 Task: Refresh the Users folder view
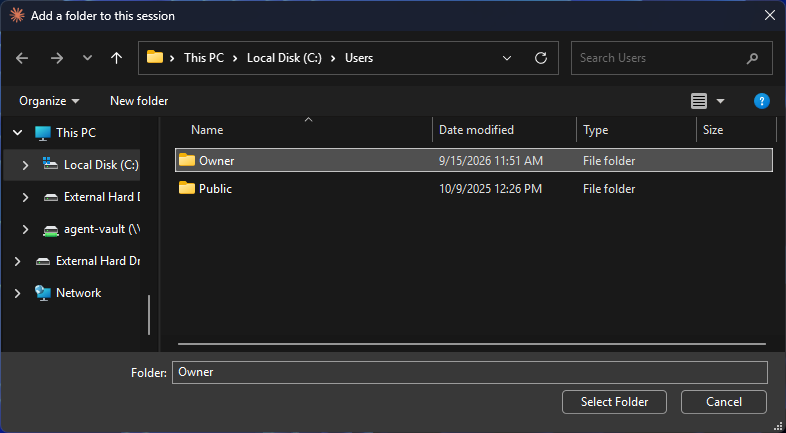coord(540,58)
